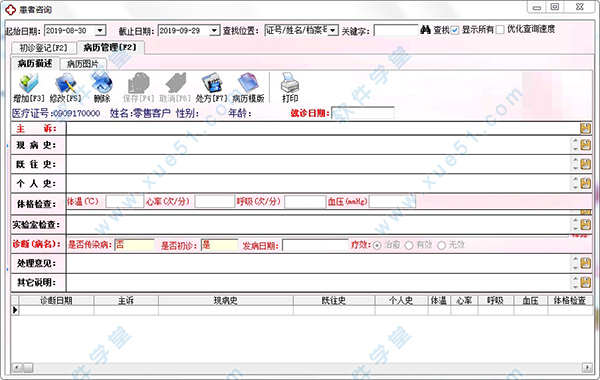Screen dimensions: 600x380
Task: Click the 就诊日期 input field
Action: [363, 113]
